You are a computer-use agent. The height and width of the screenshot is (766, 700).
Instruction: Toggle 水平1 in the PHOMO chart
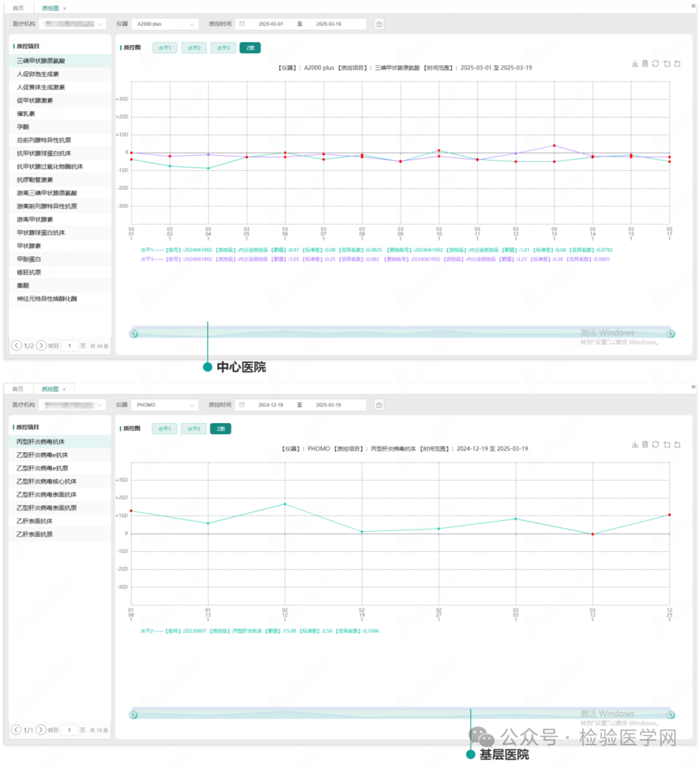(x=165, y=429)
